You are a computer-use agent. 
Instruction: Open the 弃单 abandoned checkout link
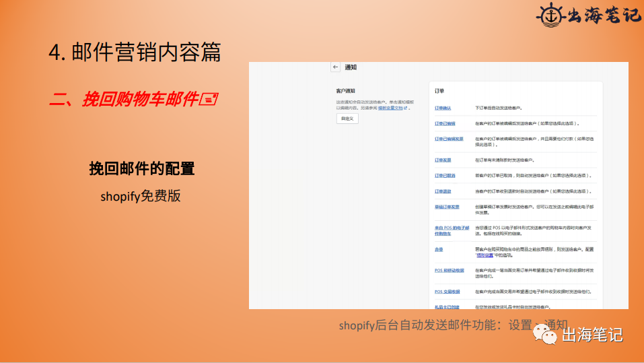(439, 249)
